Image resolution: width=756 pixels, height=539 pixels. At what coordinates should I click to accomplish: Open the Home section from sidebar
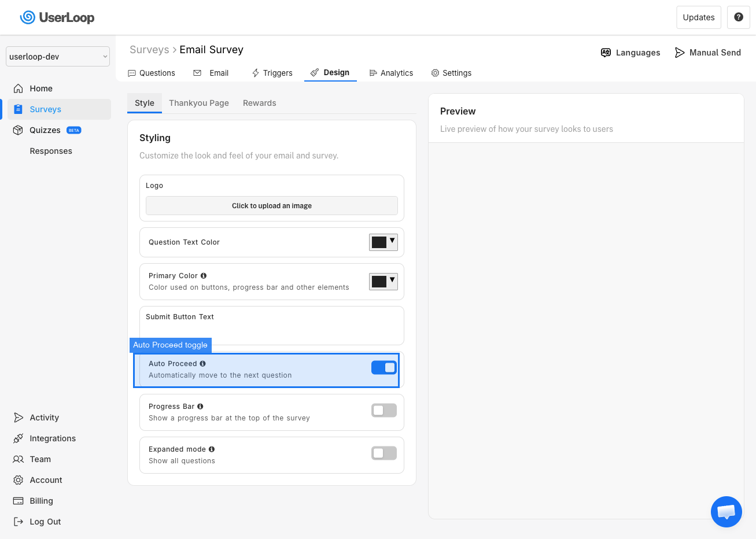click(40, 88)
